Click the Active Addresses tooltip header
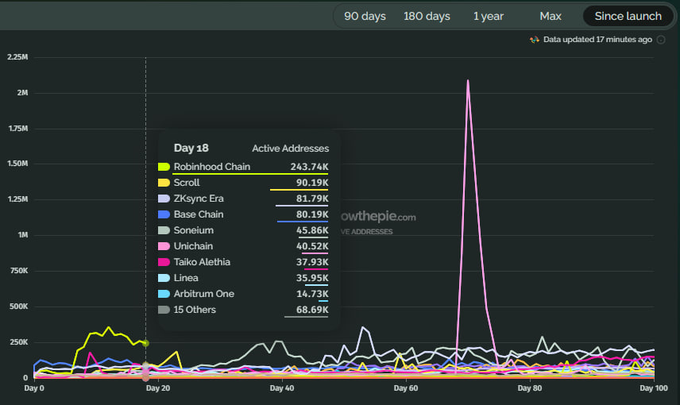 [x=291, y=148]
